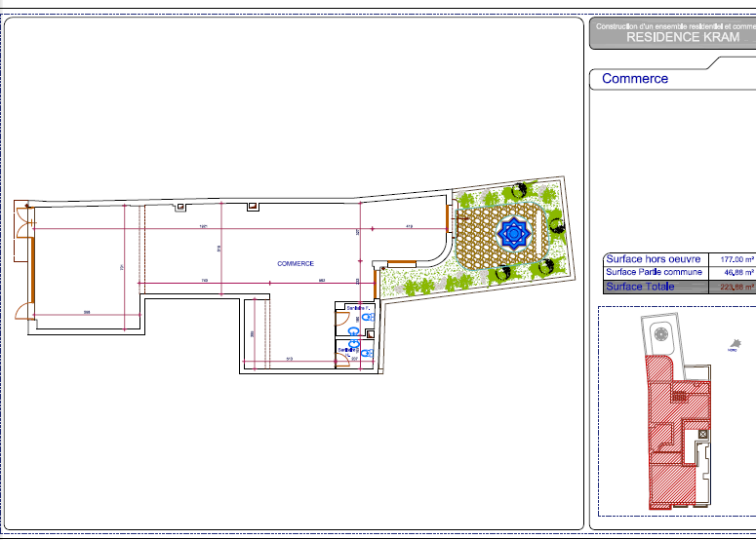Select the 419 dimension text near the garden
Image resolution: width=756 pixels, height=540 pixels.
(x=410, y=226)
